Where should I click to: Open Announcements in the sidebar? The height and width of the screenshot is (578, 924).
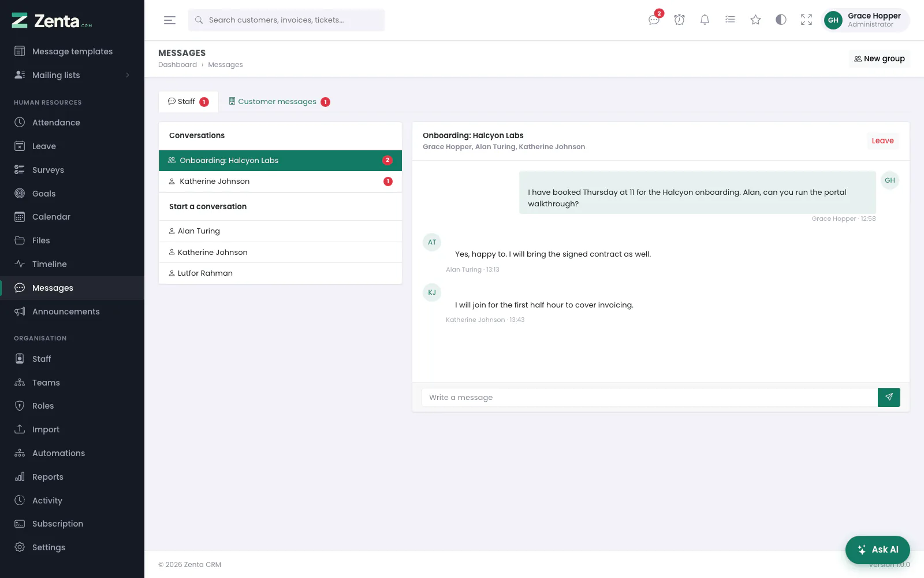pos(72,312)
